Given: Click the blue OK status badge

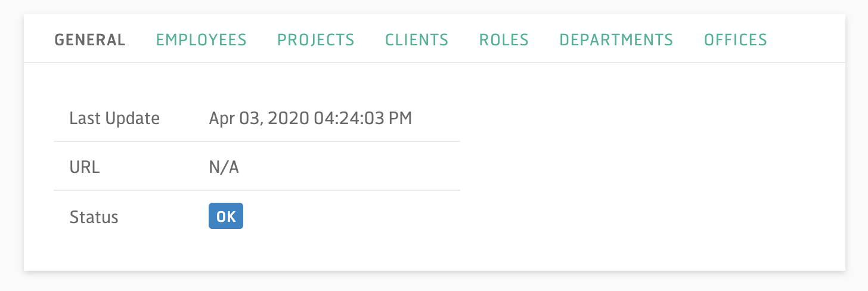Looking at the screenshot, I should [226, 216].
